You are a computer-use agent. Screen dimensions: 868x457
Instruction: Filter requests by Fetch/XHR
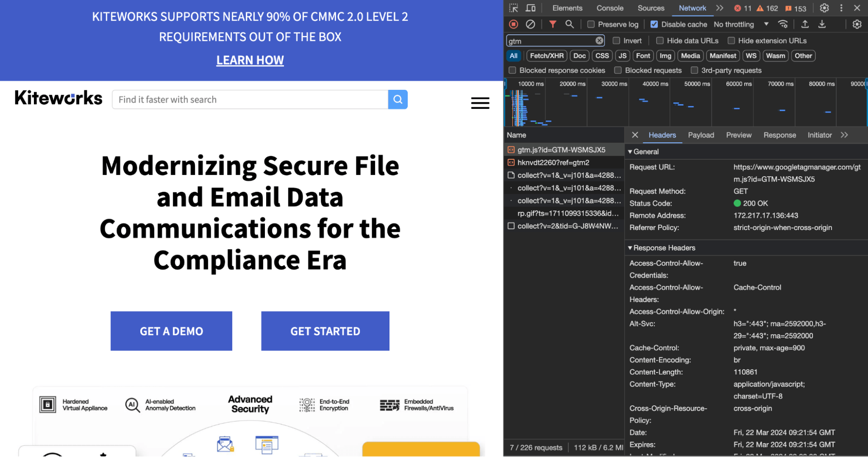[547, 56]
